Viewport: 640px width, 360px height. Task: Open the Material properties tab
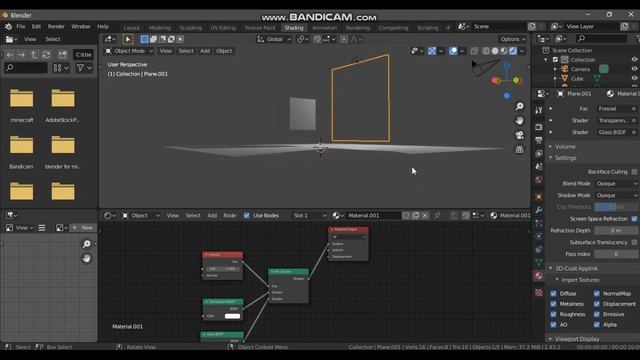click(539, 276)
